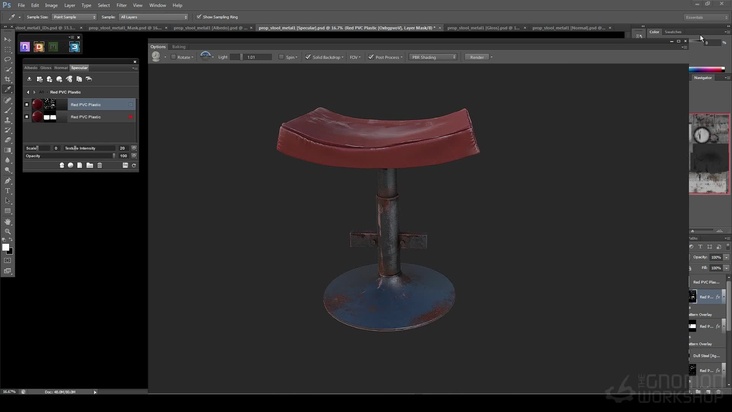Expand the Rotate options arrow
Screen dimensions: 732x412
[x=192, y=57]
